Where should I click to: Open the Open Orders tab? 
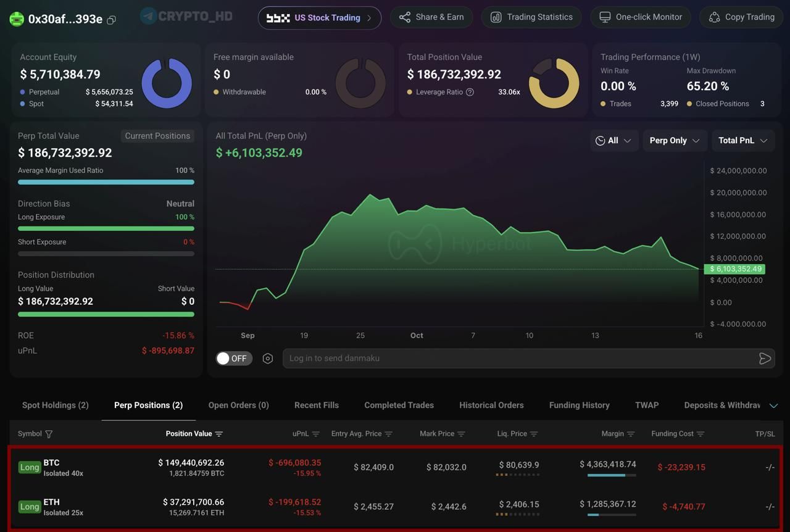click(238, 405)
